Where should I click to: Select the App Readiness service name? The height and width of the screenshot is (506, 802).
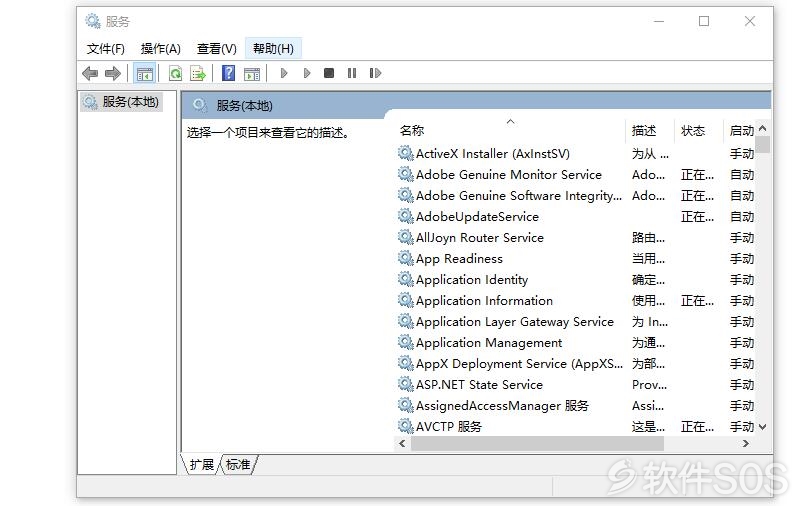click(x=459, y=259)
